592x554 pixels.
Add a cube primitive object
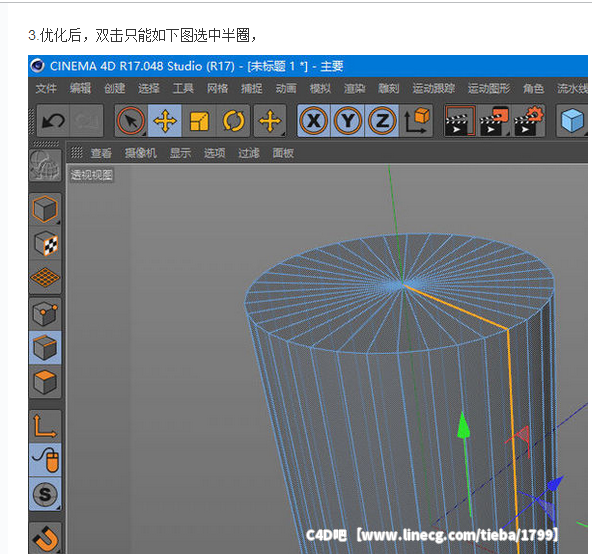572,121
